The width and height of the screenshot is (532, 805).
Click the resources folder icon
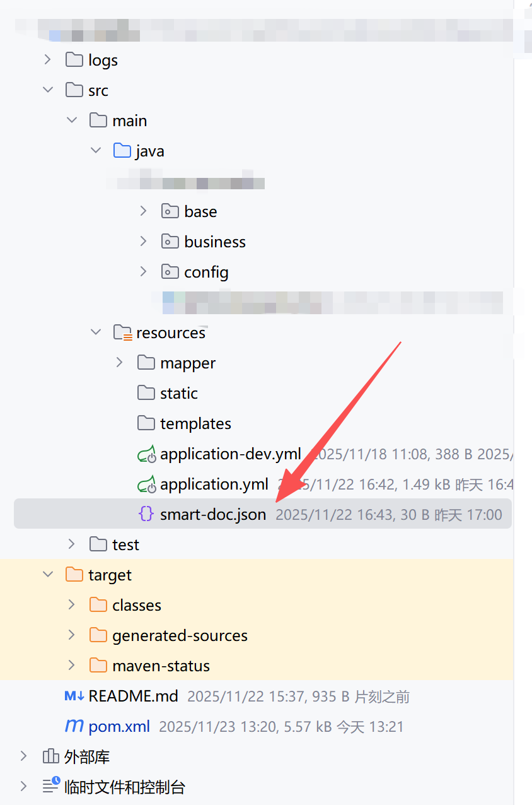tap(122, 332)
